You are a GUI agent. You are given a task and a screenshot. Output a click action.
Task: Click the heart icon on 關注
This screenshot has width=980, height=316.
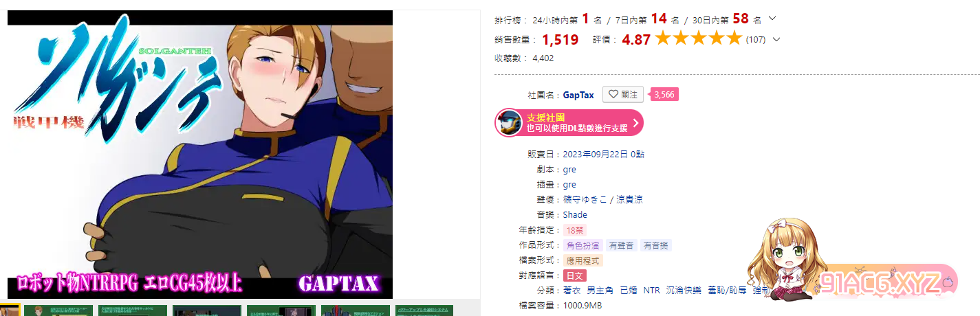[x=613, y=95]
